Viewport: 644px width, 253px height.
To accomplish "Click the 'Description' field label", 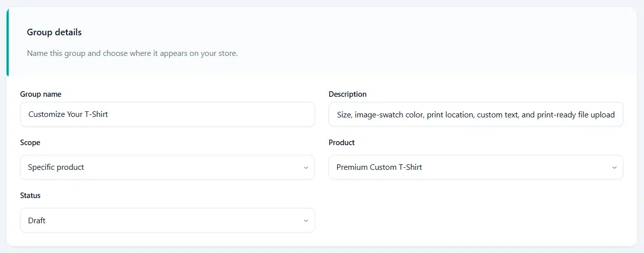I will click(348, 94).
